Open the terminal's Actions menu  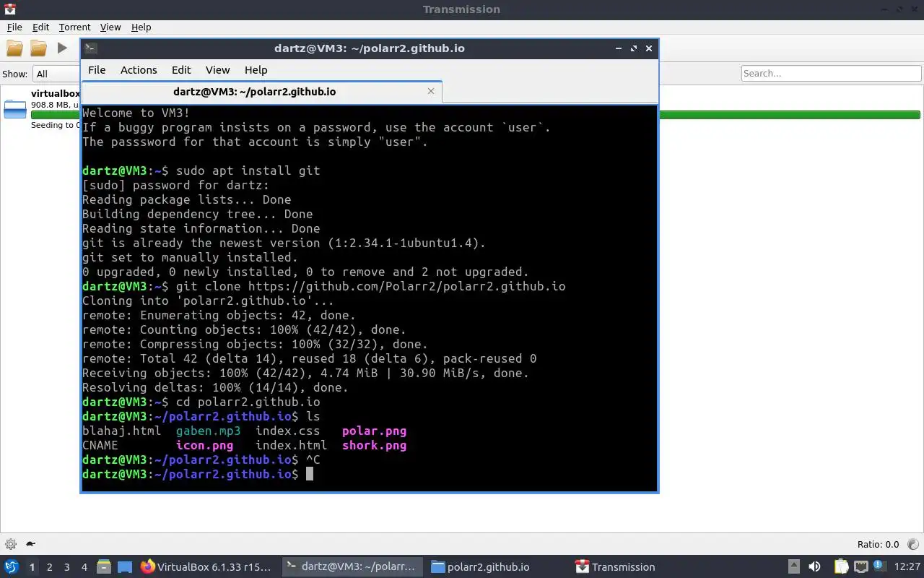(x=139, y=70)
